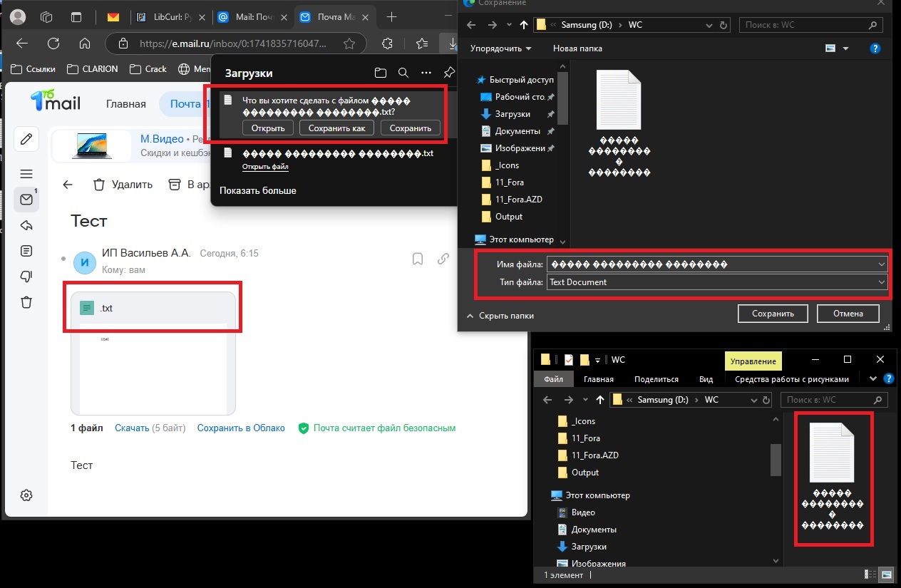
Task: Click the browser refresh icon
Action: 53,43
